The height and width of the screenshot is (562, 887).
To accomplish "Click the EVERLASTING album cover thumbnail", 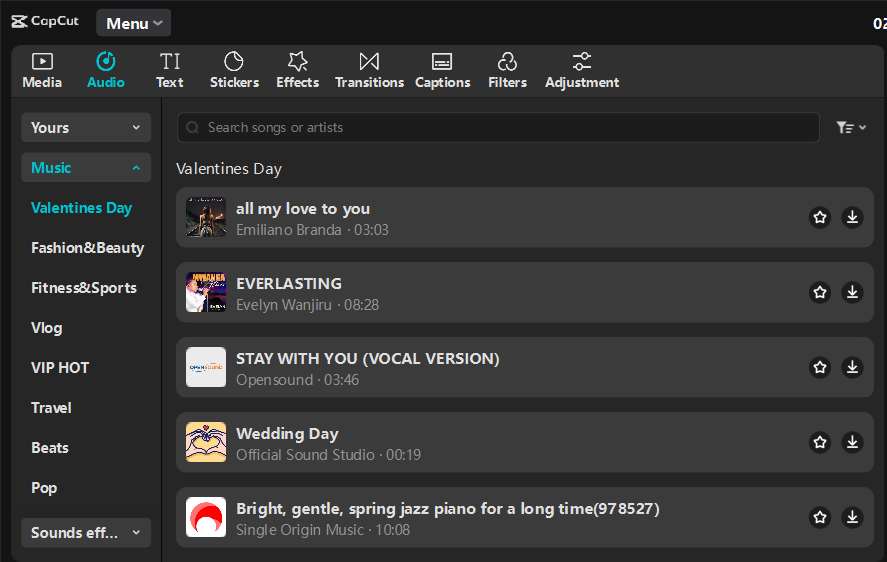I will coord(206,292).
